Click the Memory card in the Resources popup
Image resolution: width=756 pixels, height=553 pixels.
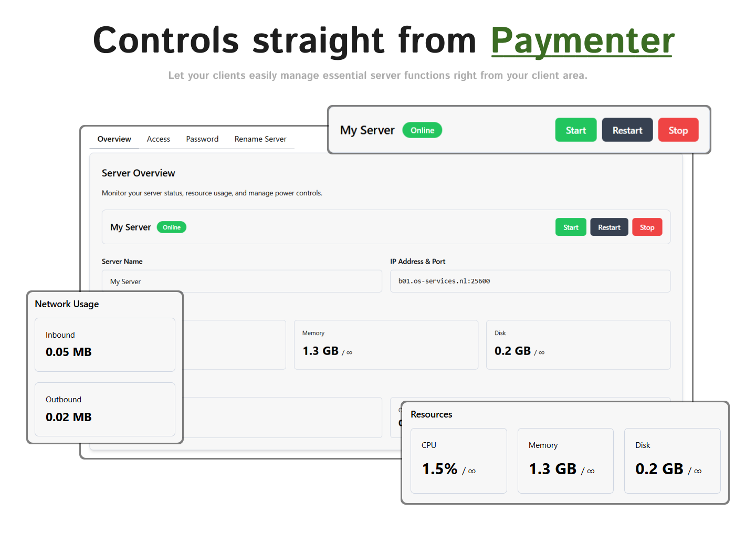tap(565, 461)
